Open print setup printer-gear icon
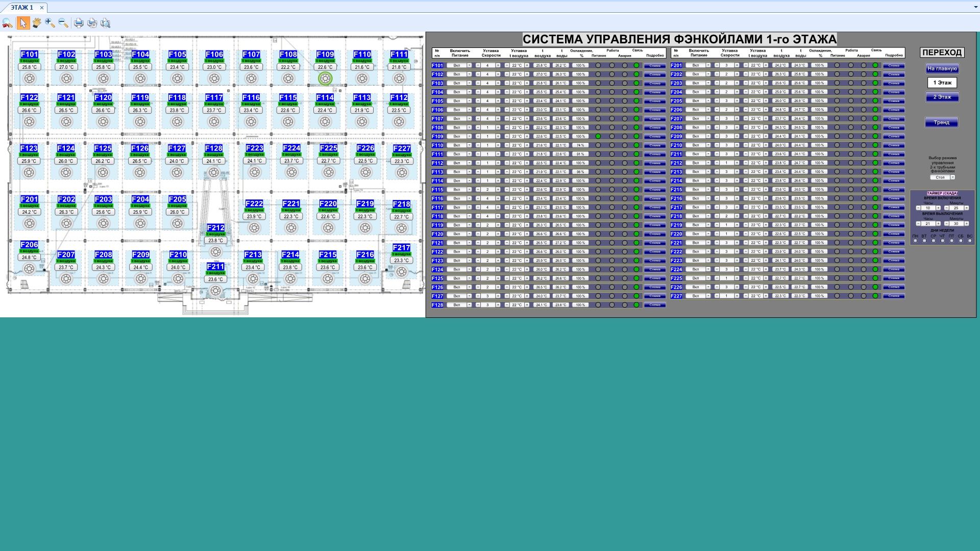This screenshot has width=980, height=551. 92,23
